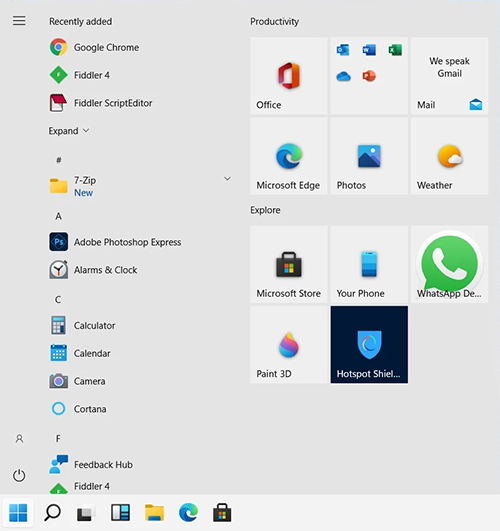Image resolution: width=500 pixels, height=531 pixels.
Task: Jump to the # letter index
Action: [59, 160]
